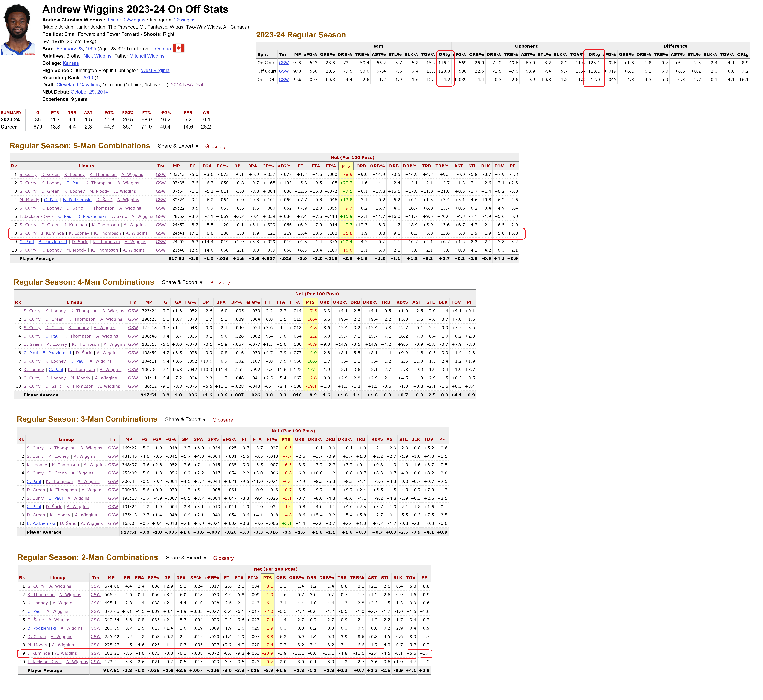Open B. Podziemski in 3-Man row 10
Screen dimensions: 763x700
pos(41,524)
